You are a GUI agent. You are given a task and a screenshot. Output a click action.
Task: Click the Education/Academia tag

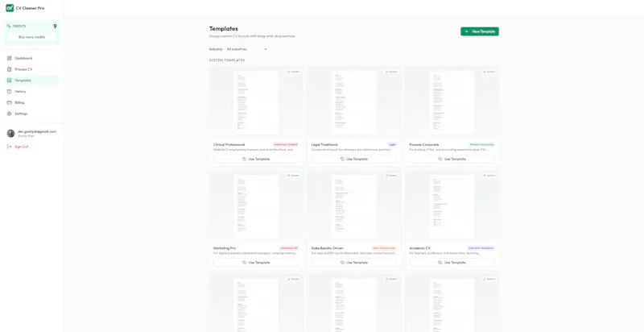pos(481,248)
